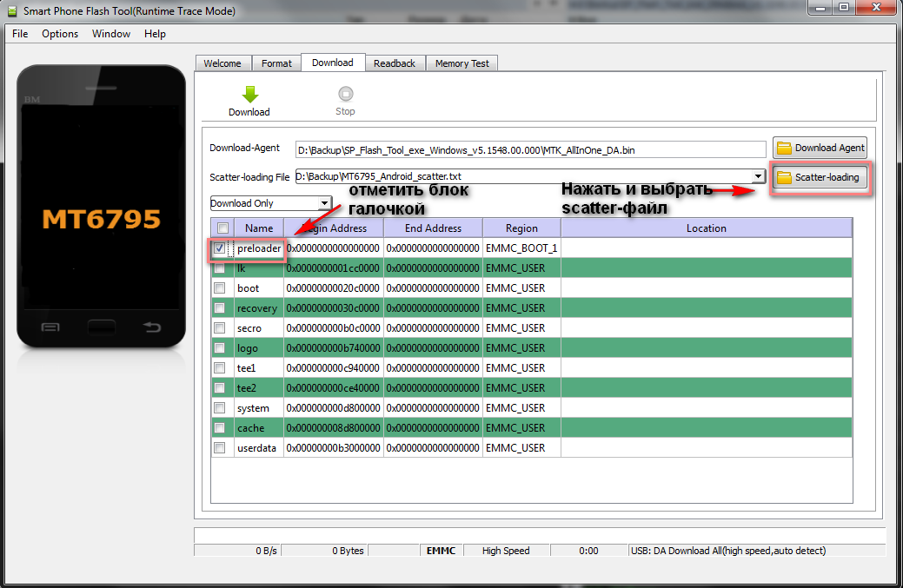Uncheck the preloader partition checkbox
Viewport: 903px width, 588px height.
coord(220,248)
